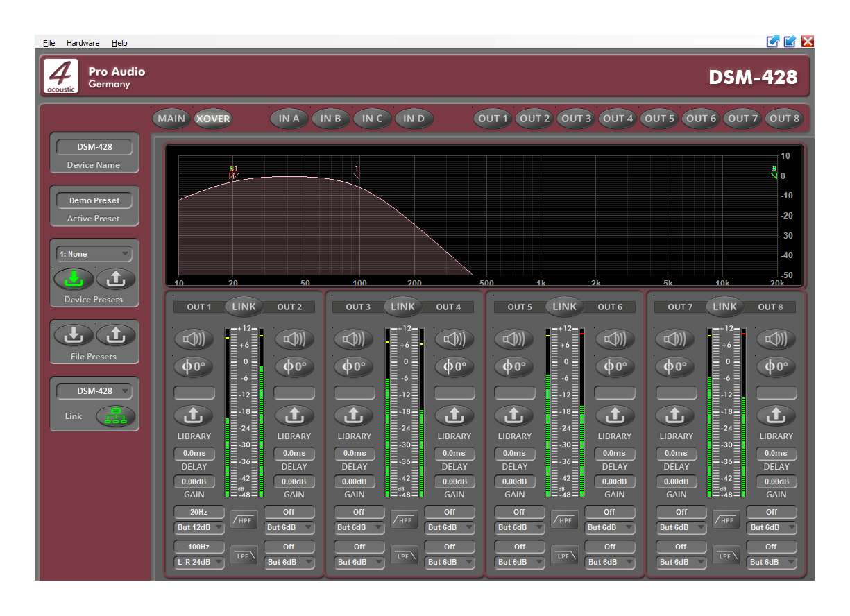Open the File menu
This screenshot has width=850, height=616.
click(x=49, y=43)
